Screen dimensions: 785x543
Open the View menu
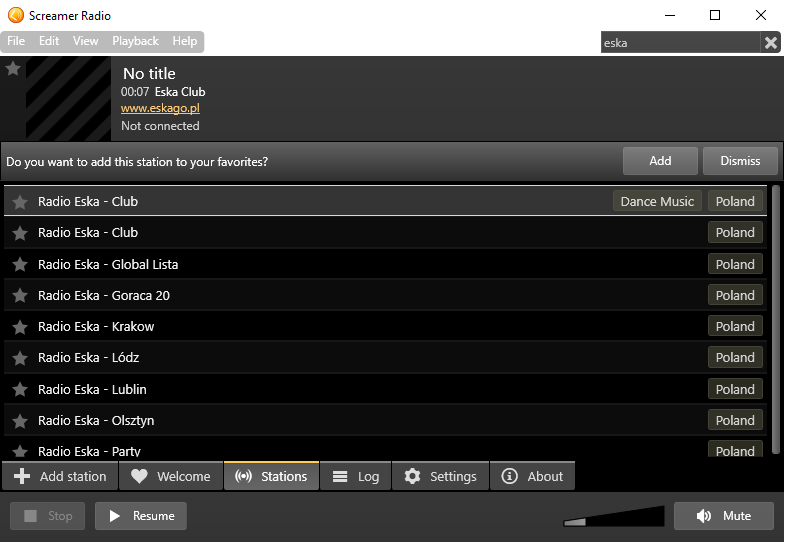(x=86, y=41)
